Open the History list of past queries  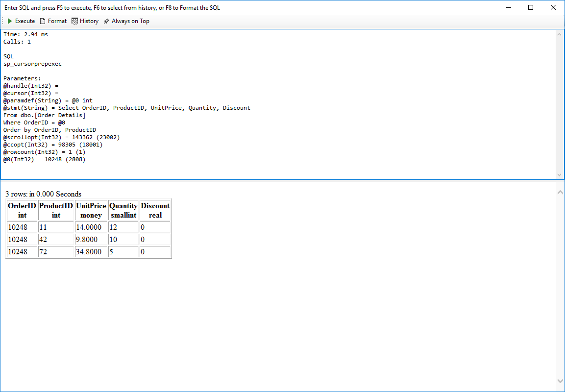(85, 21)
